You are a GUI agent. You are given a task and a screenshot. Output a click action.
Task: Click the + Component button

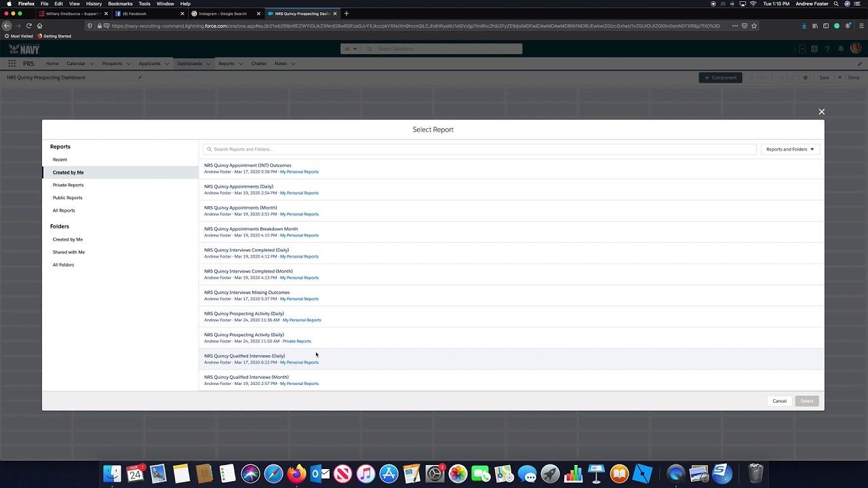pos(720,77)
